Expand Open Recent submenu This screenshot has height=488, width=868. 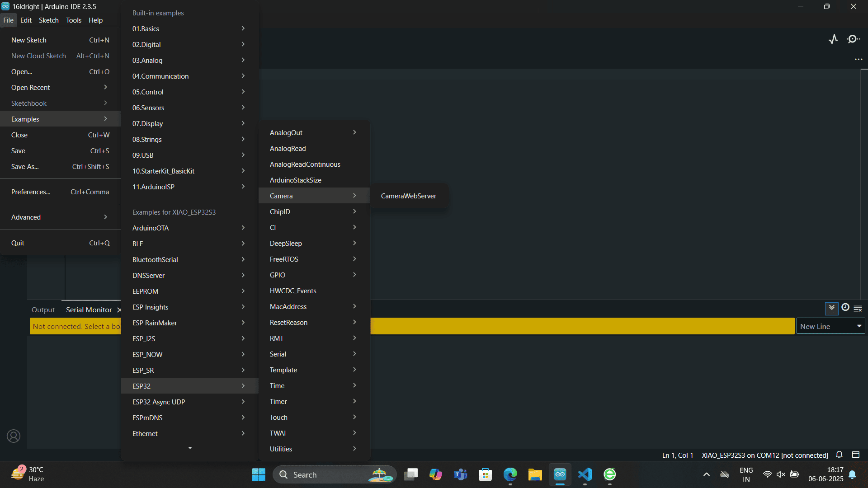[61, 88]
